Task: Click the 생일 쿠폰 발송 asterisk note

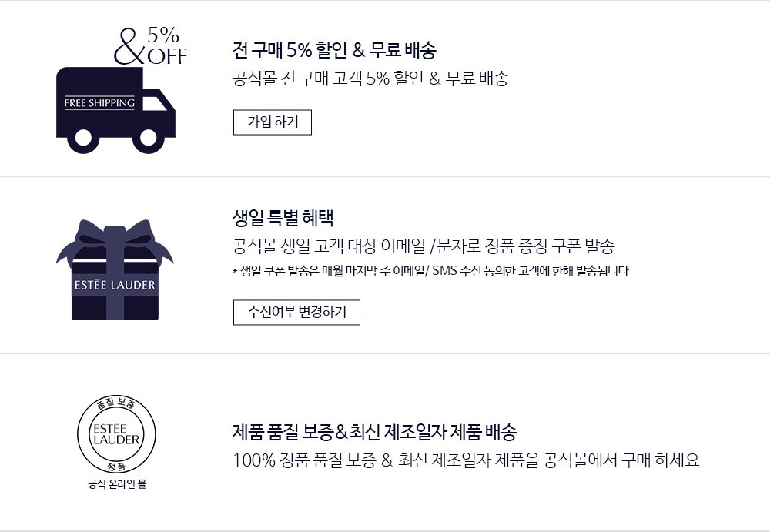Action: 430,271
